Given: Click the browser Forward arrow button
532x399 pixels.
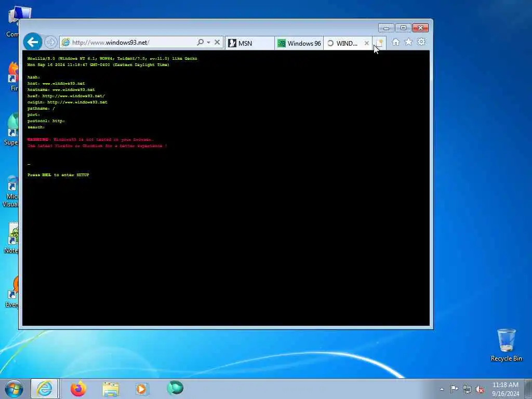Looking at the screenshot, I should click(x=50, y=43).
